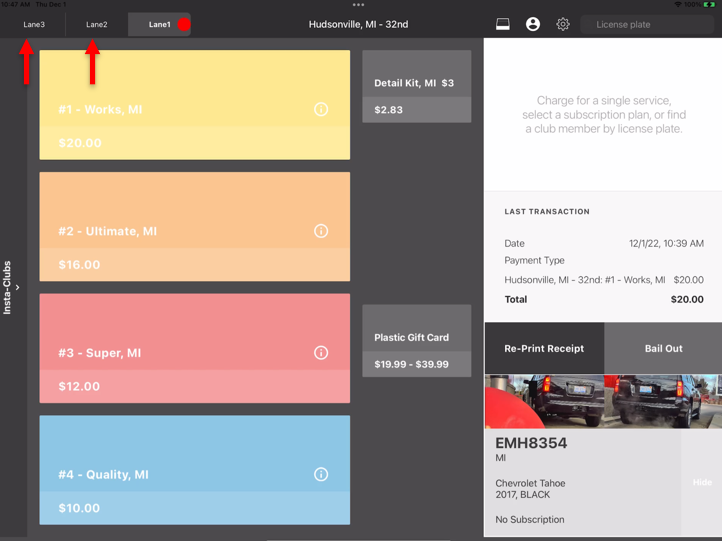Image resolution: width=722 pixels, height=541 pixels.
Task: Open the Chevrolet Tahoe camera thumbnail
Action: 603,401
